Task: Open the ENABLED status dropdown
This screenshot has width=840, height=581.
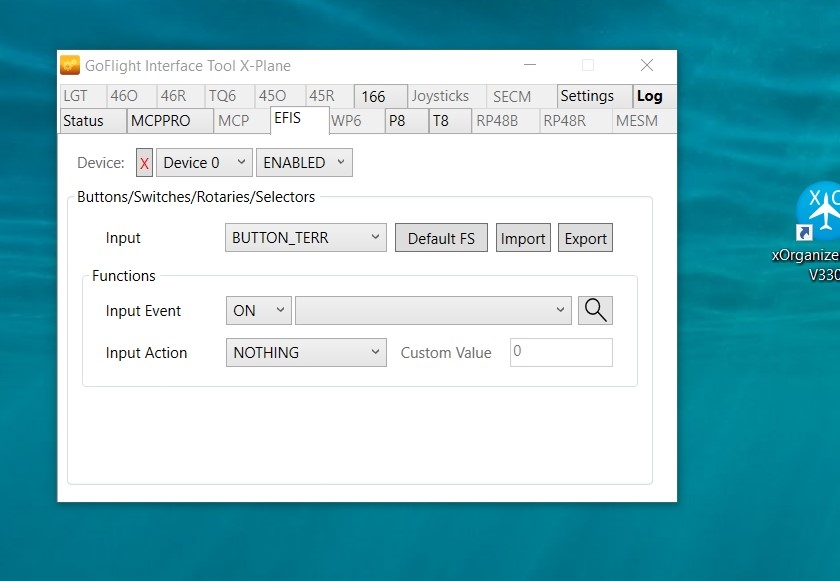Action: click(304, 163)
